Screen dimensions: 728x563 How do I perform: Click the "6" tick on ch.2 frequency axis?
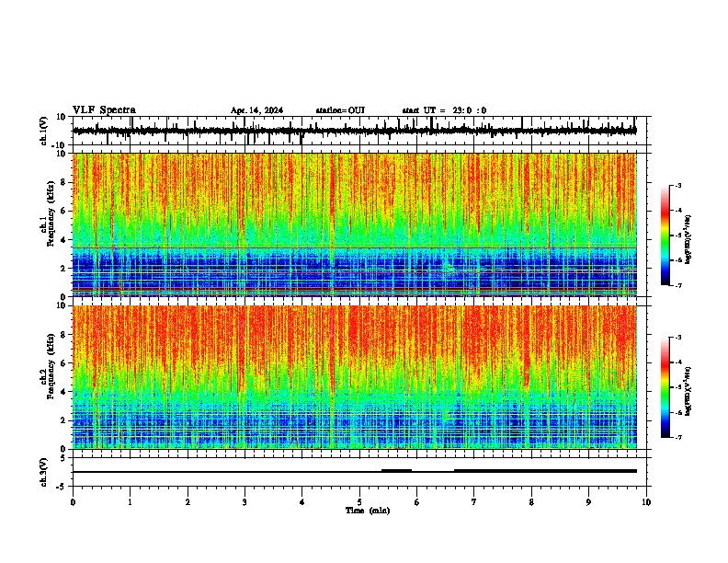(x=64, y=363)
